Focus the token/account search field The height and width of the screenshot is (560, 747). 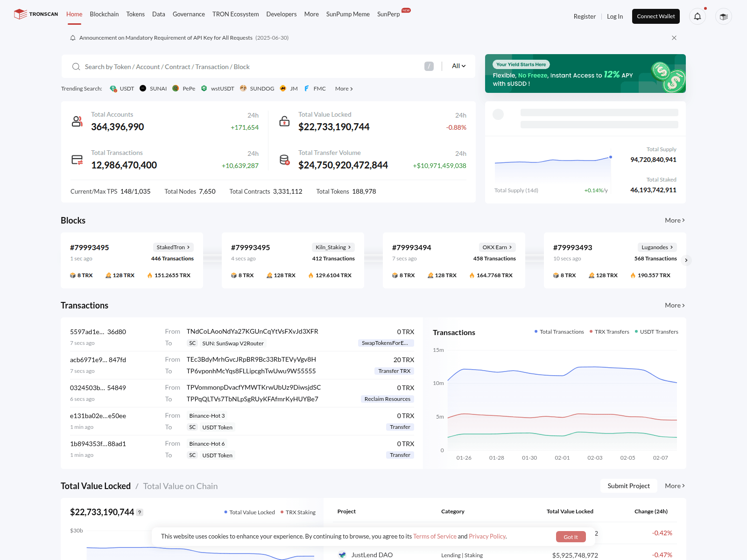(252, 67)
